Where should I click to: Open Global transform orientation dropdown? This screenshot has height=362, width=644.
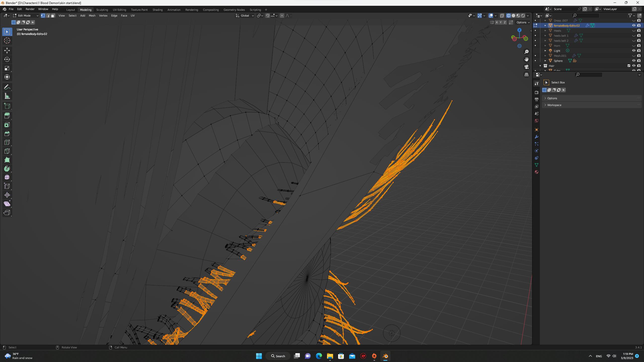pos(245,16)
